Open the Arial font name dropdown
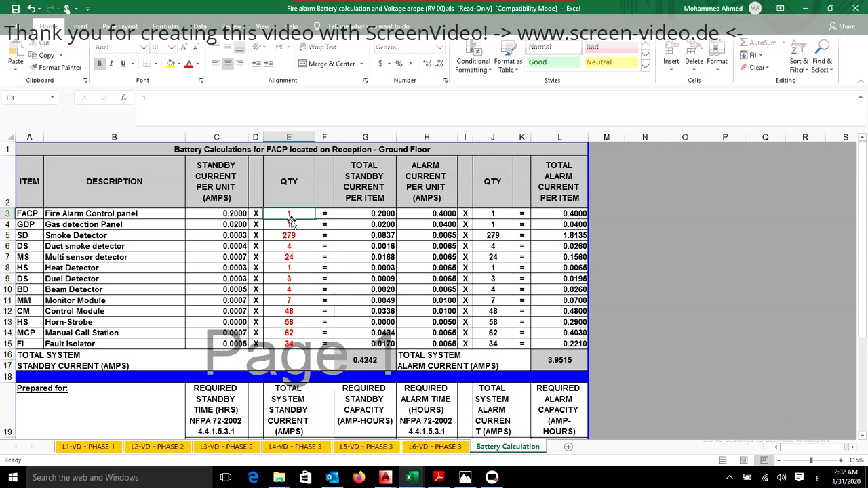This screenshot has height=488, width=868. (143, 47)
